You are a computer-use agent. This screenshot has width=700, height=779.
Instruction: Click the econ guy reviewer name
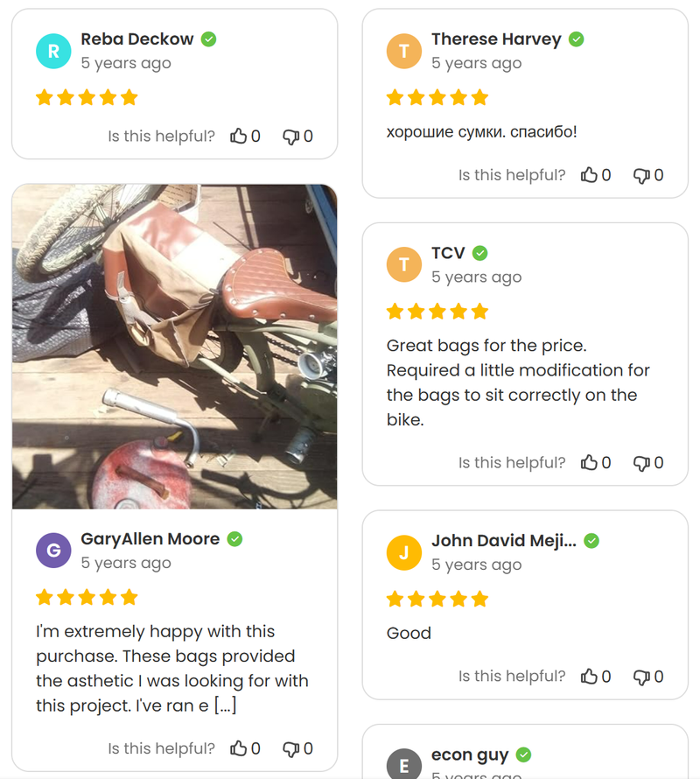(470, 755)
